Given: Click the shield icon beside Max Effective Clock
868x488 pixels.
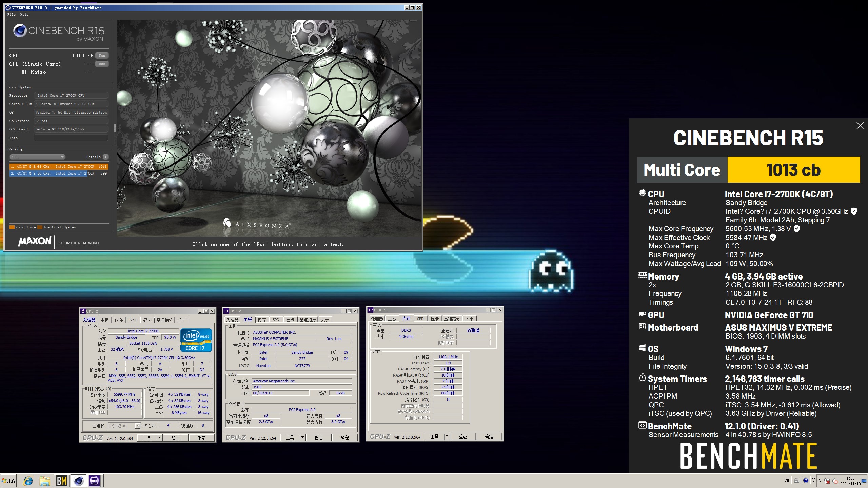Looking at the screenshot, I should pyautogui.click(x=773, y=238).
